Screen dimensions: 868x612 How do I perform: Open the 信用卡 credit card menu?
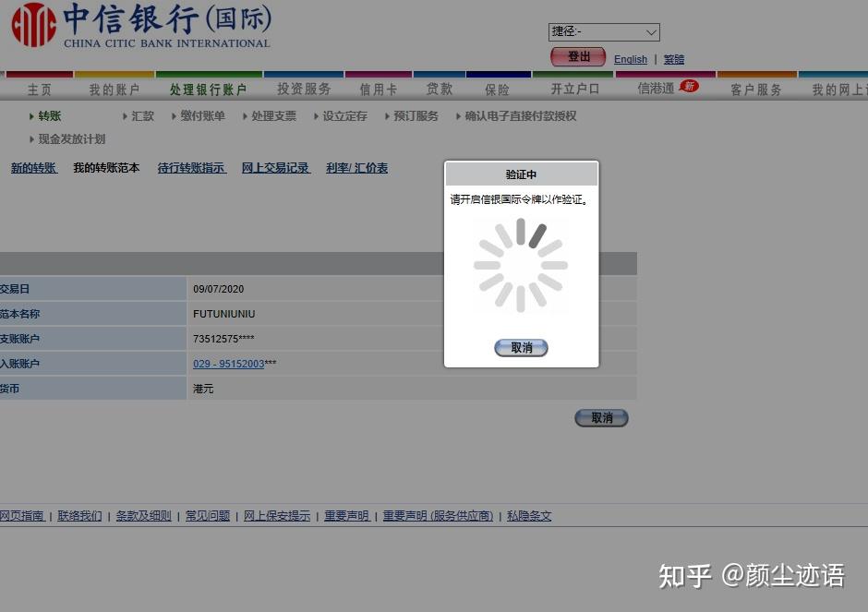[x=379, y=90]
